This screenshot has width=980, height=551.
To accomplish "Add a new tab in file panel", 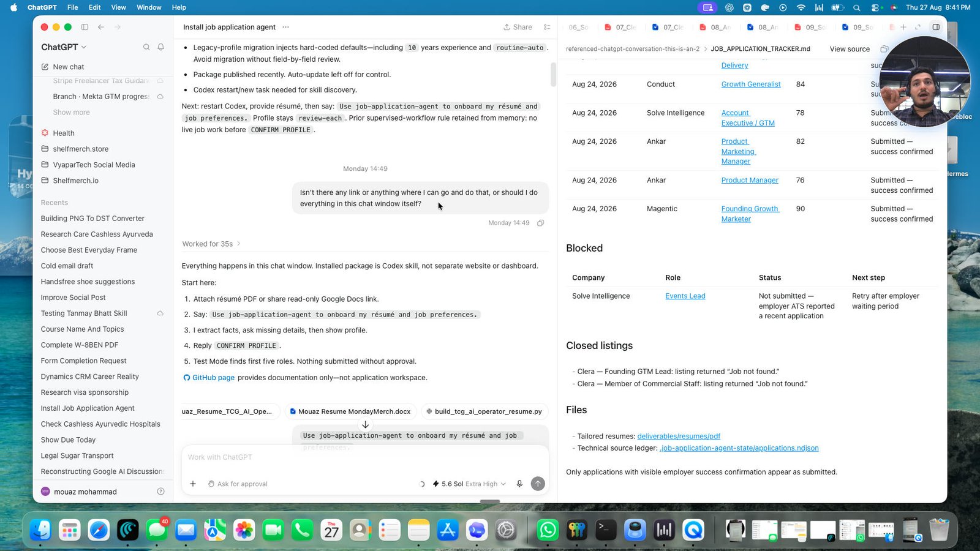I will (x=903, y=27).
